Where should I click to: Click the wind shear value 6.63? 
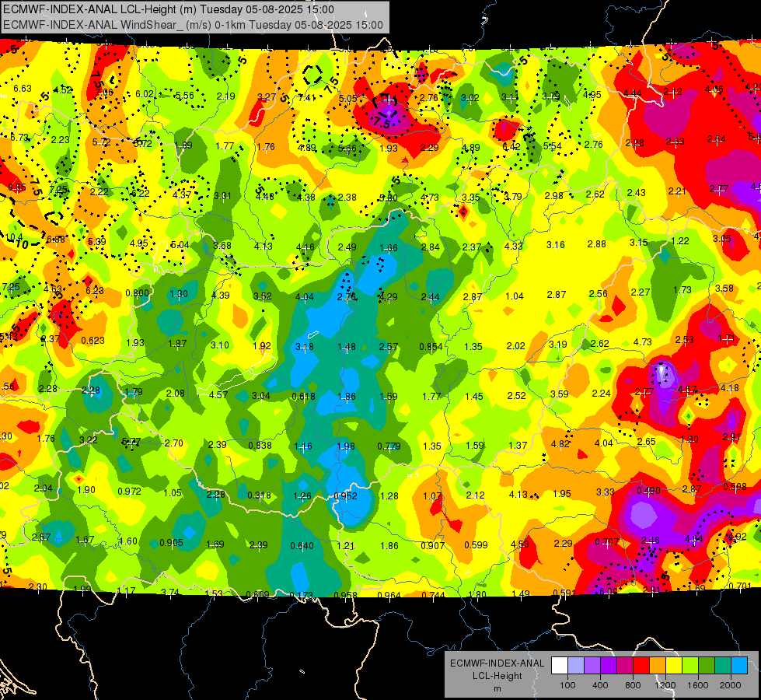coord(23,89)
